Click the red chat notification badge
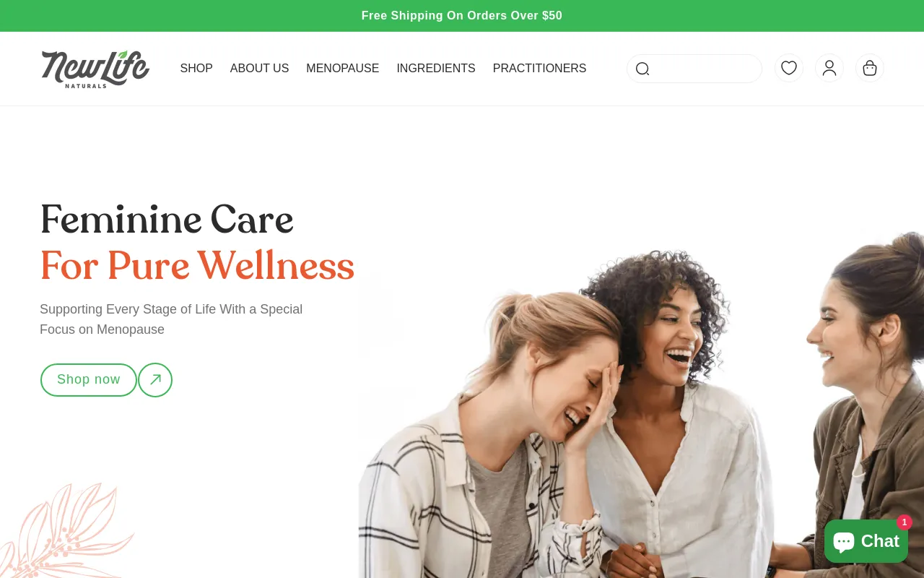 point(905,522)
